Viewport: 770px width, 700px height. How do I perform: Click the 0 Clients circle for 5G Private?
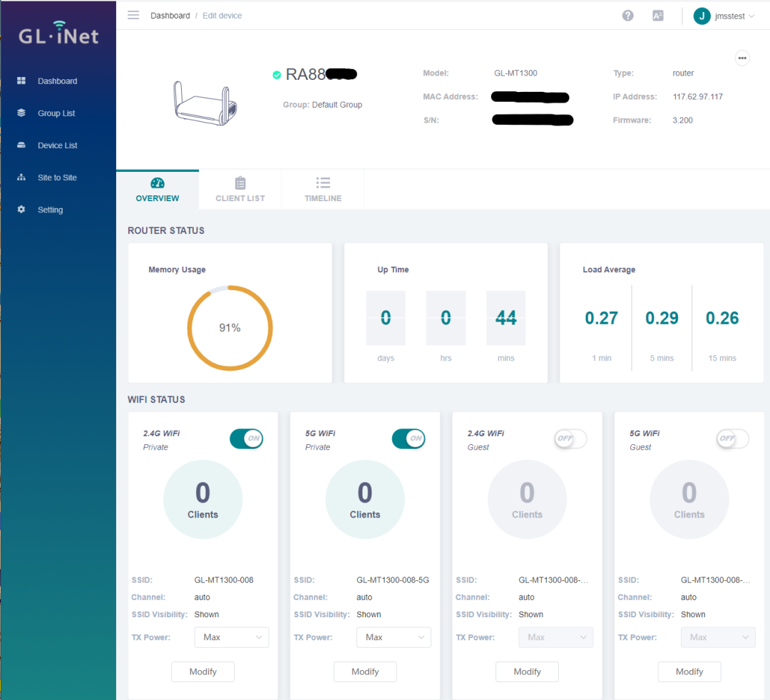(x=365, y=499)
